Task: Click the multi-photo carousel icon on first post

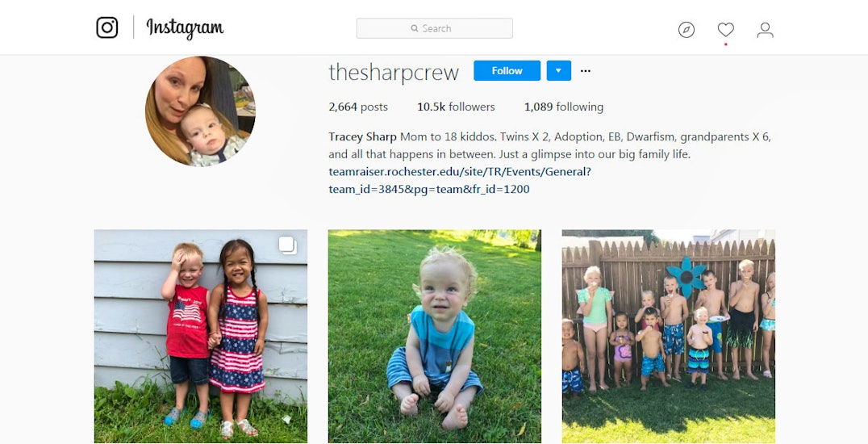Action: tap(287, 245)
